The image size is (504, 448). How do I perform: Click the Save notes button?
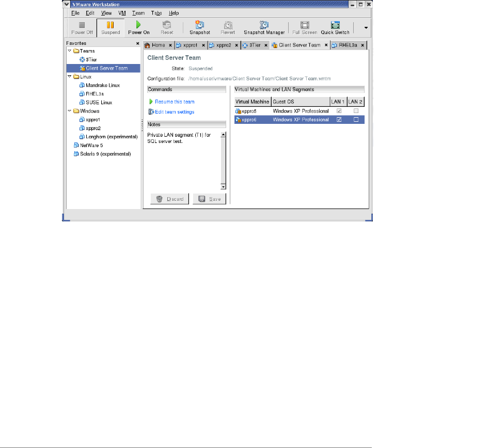pyautogui.click(x=209, y=199)
